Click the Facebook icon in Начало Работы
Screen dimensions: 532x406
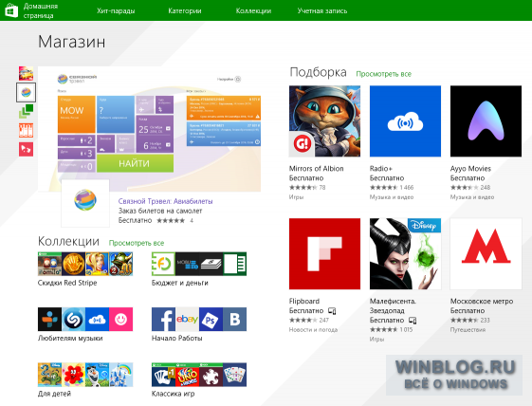point(163,319)
